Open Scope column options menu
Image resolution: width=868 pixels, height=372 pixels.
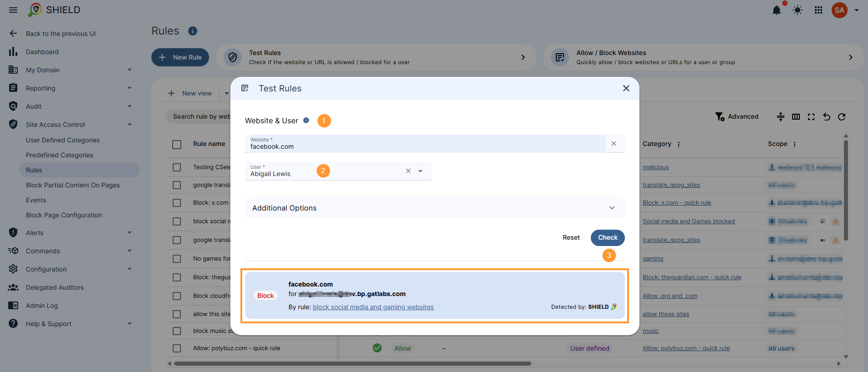pos(795,144)
